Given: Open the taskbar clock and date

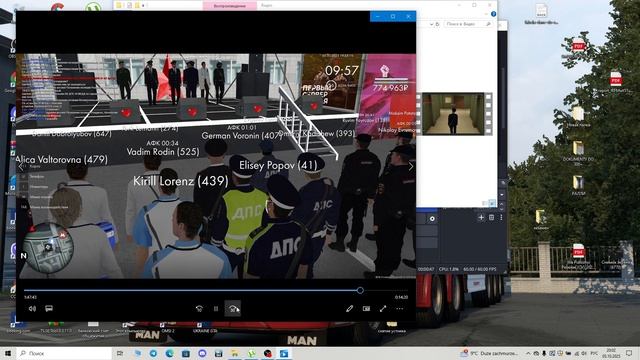Looking at the screenshot, I should coord(611,353).
